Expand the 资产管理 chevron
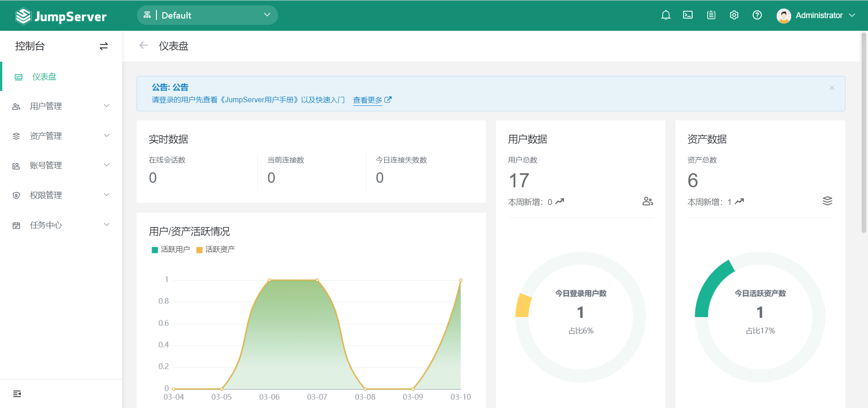868x408 pixels. (x=107, y=136)
